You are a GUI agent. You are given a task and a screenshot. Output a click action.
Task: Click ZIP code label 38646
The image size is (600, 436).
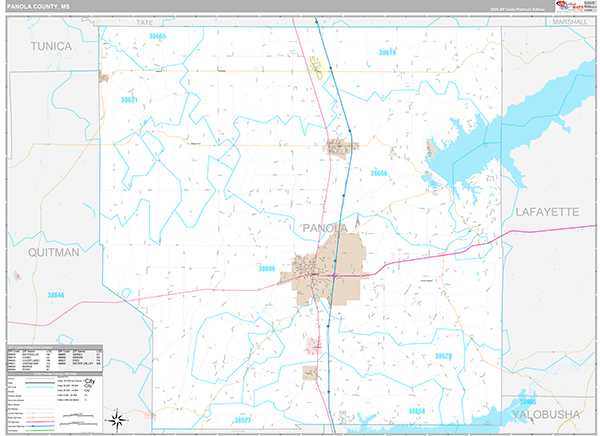click(x=56, y=295)
